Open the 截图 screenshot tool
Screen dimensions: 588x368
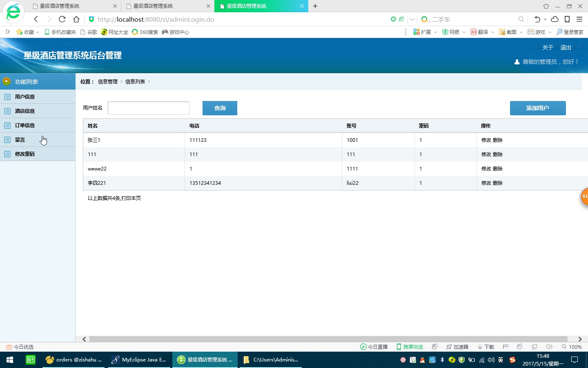pos(508,32)
